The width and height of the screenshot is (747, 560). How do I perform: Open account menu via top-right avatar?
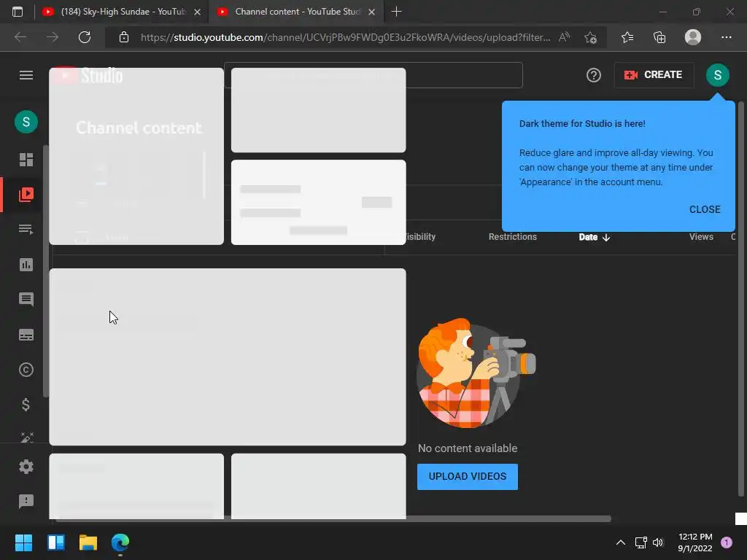pyautogui.click(x=718, y=75)
